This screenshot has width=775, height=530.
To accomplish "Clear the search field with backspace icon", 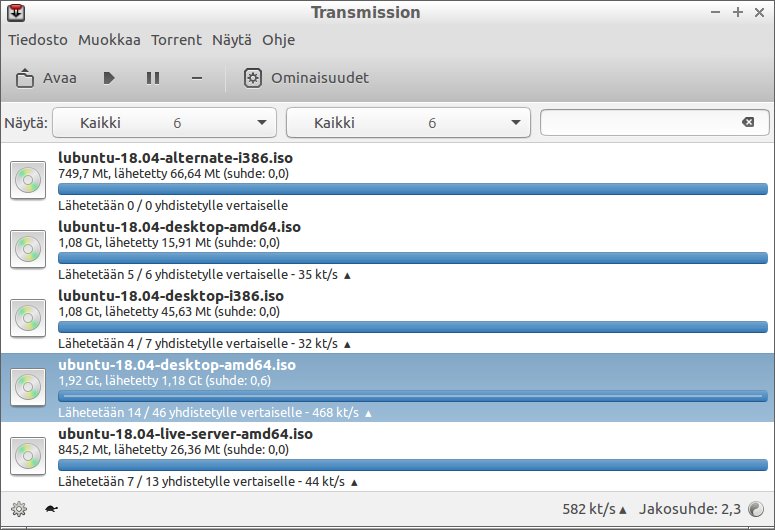I will (748, 122).
